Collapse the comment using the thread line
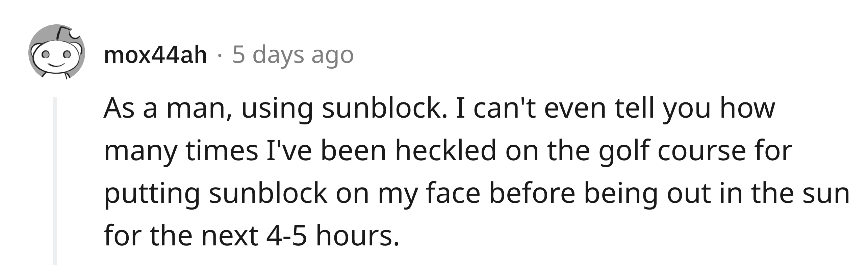This screenshot has width=868, height=265. point(55,181)
